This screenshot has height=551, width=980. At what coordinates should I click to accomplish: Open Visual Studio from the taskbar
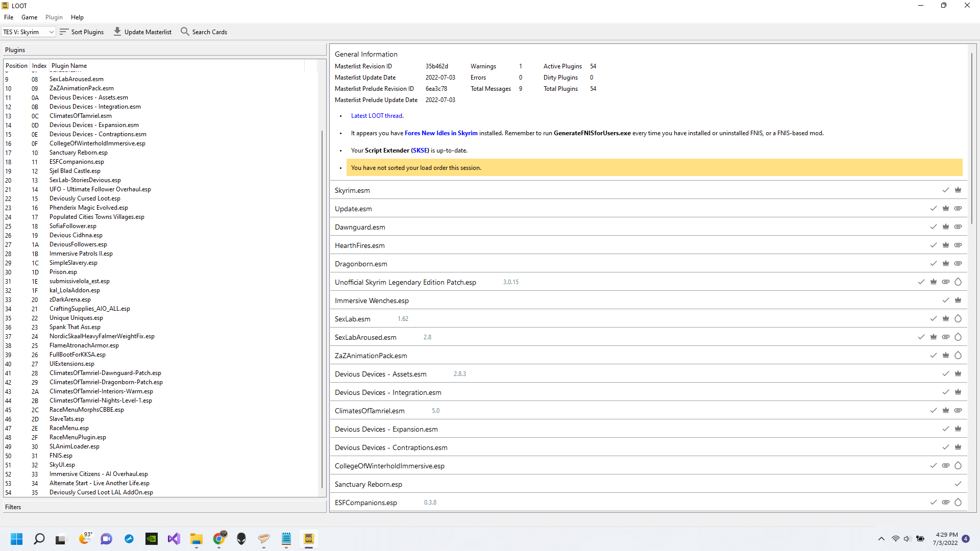click(x=174, y=539)
